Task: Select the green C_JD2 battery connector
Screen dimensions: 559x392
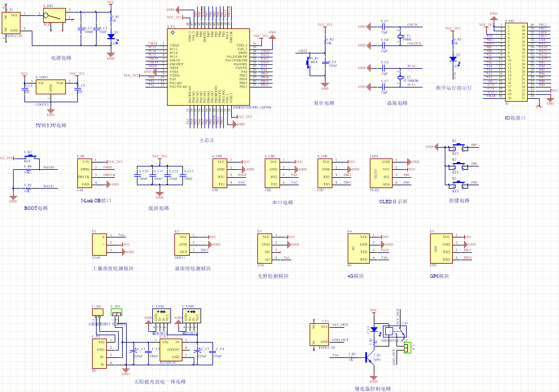Action: tap(116, 312)
